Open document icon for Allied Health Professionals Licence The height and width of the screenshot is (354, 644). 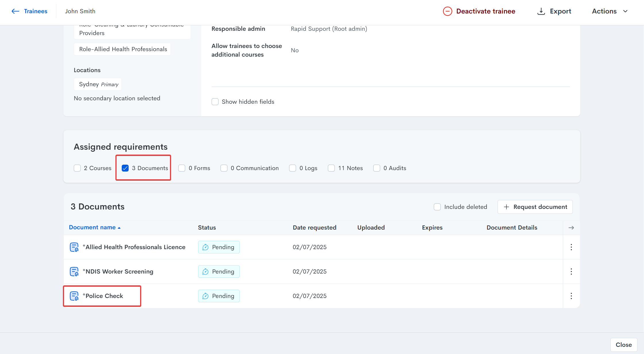coord(74,247)
